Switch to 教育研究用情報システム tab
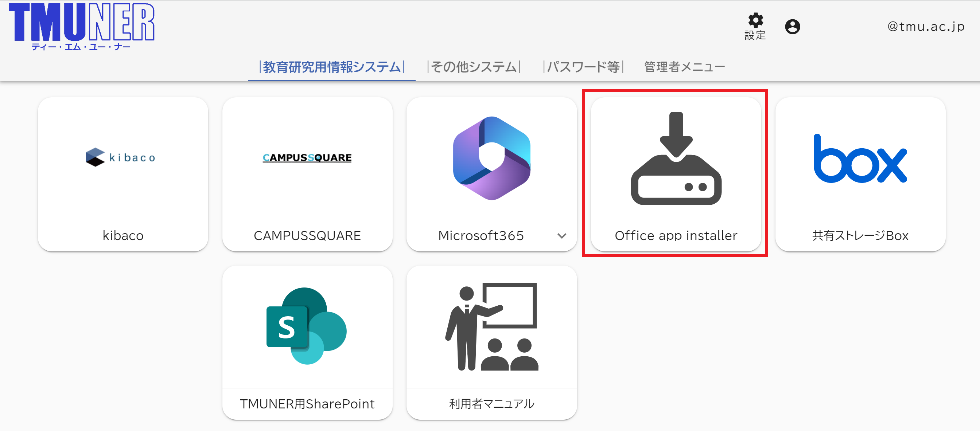The height and width of the screenshot is (431, 980). click(x=331, y=67)
